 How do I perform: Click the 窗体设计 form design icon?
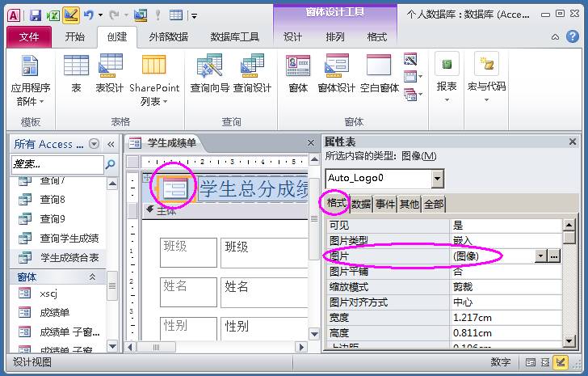336,73
